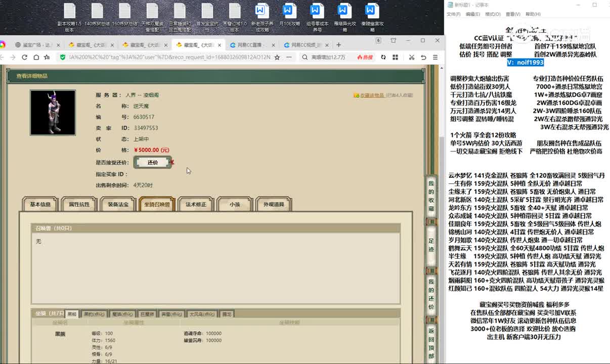Screen dimensions: 610x364
Task: Click the 热搜 hot search icon
Action: (365, 57)
